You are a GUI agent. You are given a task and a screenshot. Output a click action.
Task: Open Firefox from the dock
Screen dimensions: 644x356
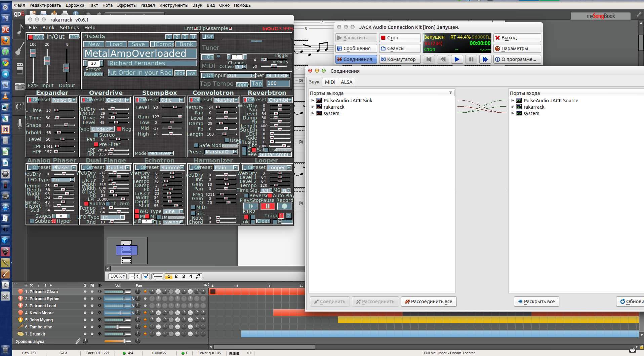tap(5, 40)
